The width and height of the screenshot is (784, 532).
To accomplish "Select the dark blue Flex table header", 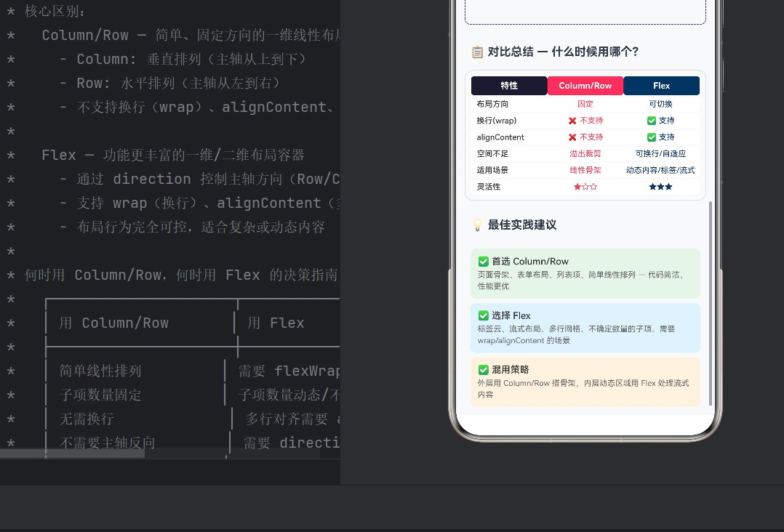I will point(662,86).
